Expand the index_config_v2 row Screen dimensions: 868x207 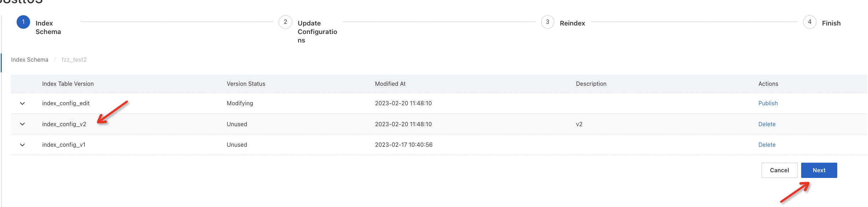22,124
